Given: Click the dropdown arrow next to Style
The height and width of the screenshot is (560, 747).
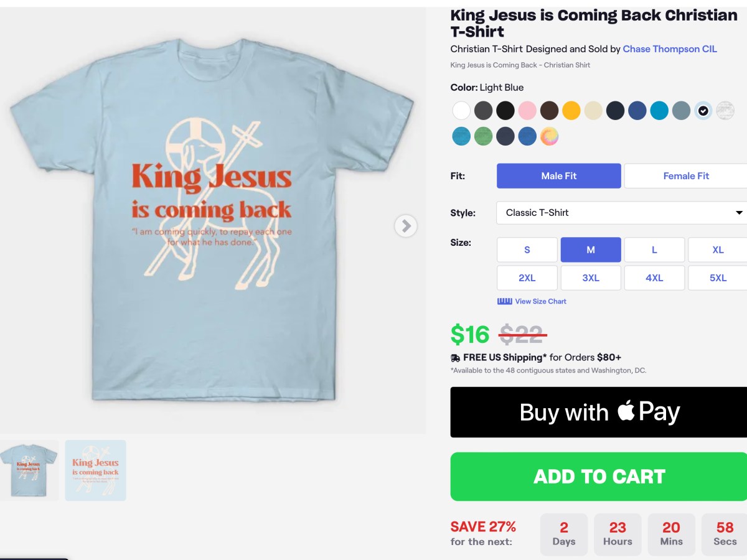Looking at the screenshot, I should click(739, 213).
